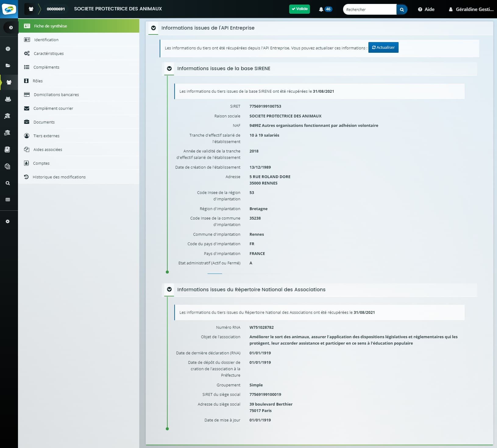
Task: Click the gears icon beside Caractéristiques
Action: coord(27,53)
